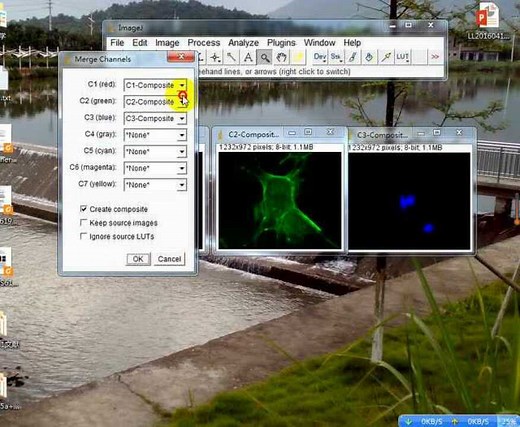
Task: Click C2-Composite pixel info text
Action: (266, 147)
